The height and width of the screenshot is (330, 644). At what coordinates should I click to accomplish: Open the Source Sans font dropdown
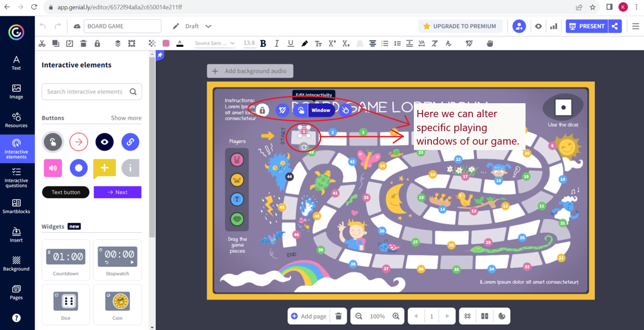point(215,43)
